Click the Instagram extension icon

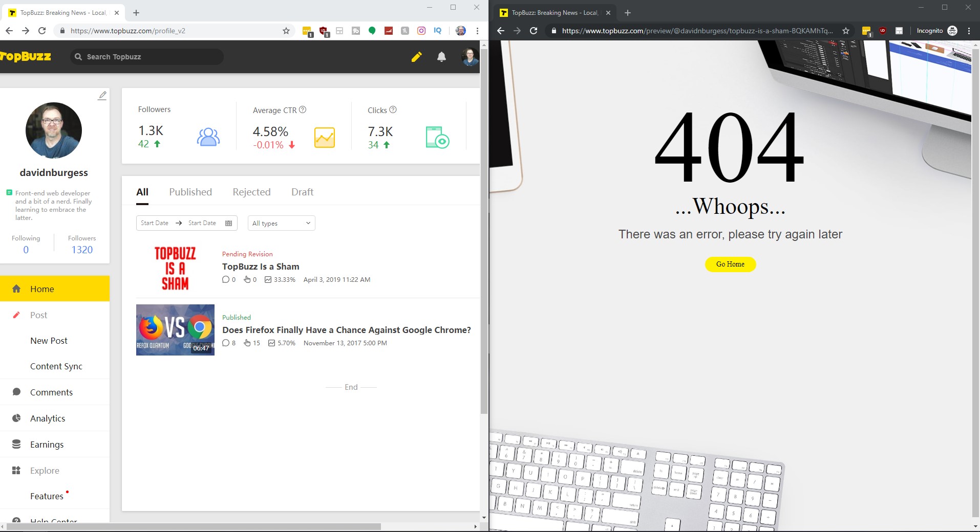421,31
